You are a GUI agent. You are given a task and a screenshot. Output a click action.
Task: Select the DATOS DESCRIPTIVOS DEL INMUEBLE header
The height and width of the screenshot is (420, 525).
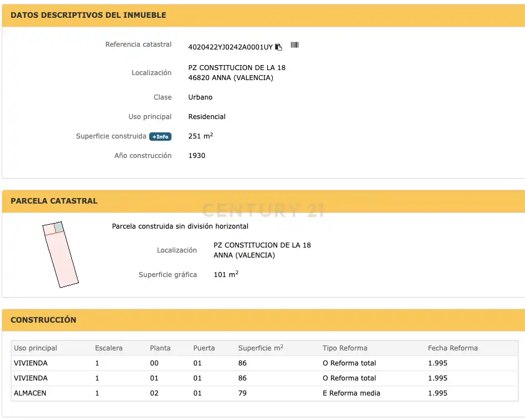point(89,15)
